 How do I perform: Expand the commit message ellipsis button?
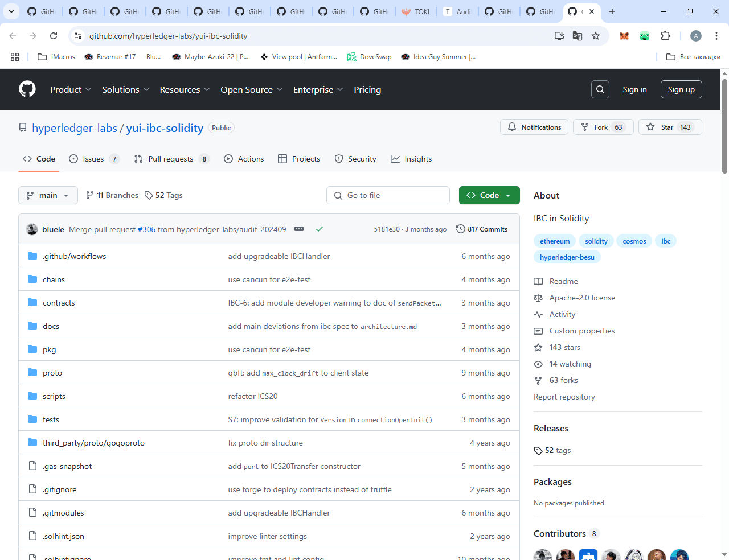[299, 229]
